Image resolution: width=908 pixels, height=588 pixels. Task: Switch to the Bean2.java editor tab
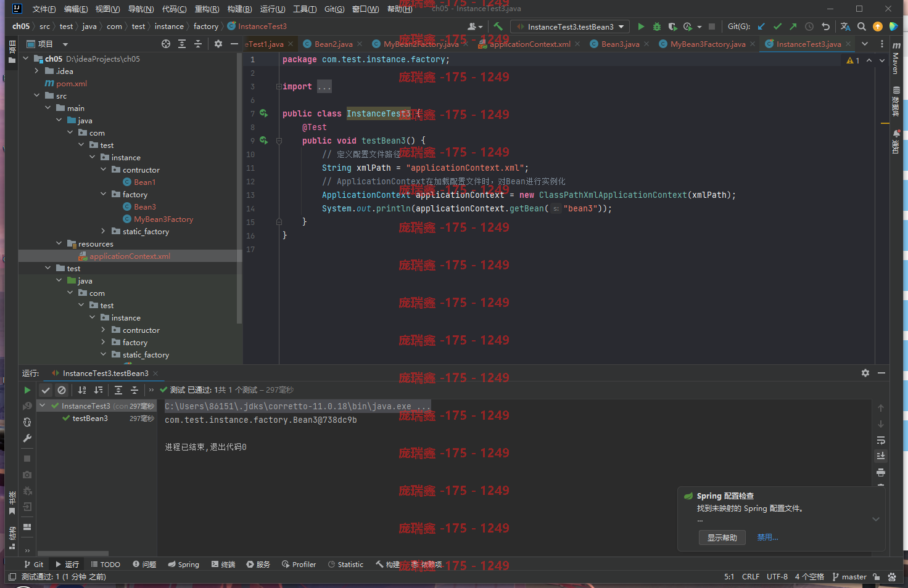point(333,44)
